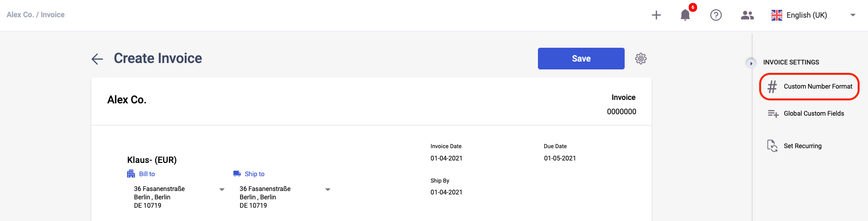The image size is (868, 221).
Task: Edit the Invoice Date field 01-04-2021
Action: point(446,158)
